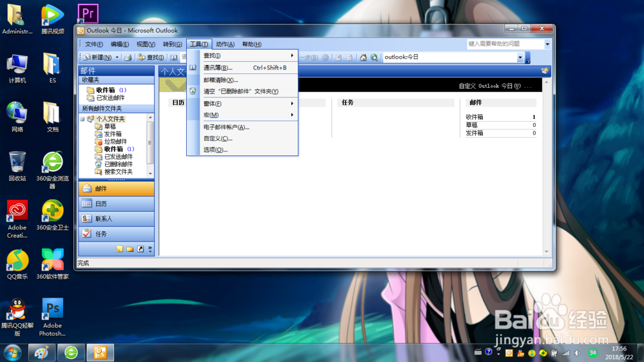Click the folder list icon in navigation footer
The image size is (644, 362).
130,249
